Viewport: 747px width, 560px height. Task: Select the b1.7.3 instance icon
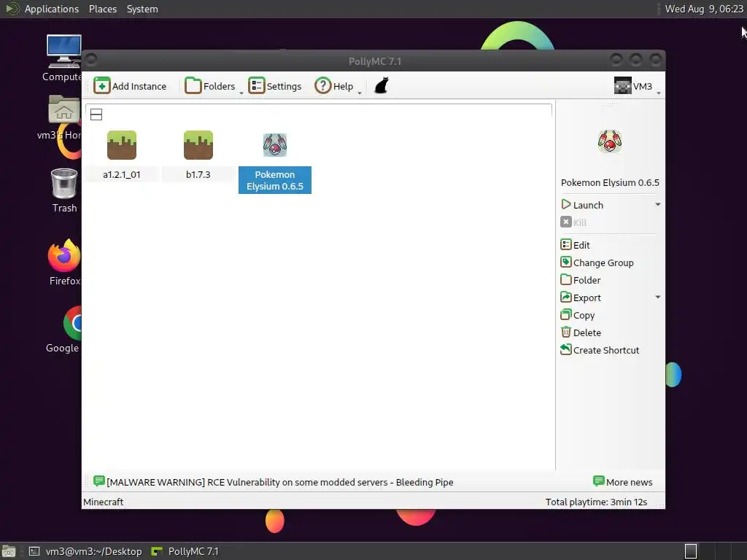coord(198,145)
